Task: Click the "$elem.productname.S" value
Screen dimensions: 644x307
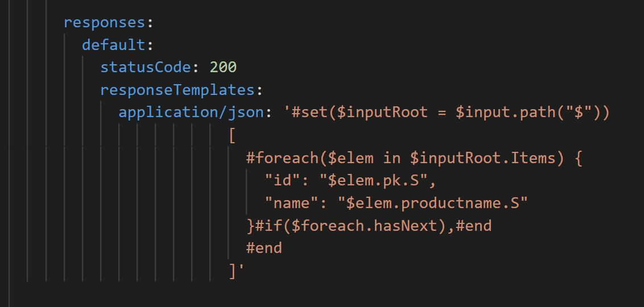Action: pyautogui.click(x=432, y=203)
